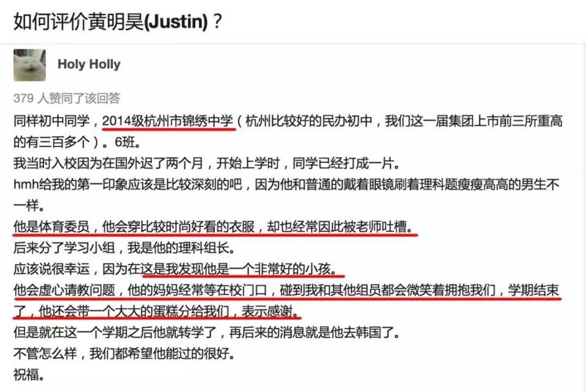586x392 pixels.
Task: Click the 379 人赞同了该回答 vote count
Action: 67,98
